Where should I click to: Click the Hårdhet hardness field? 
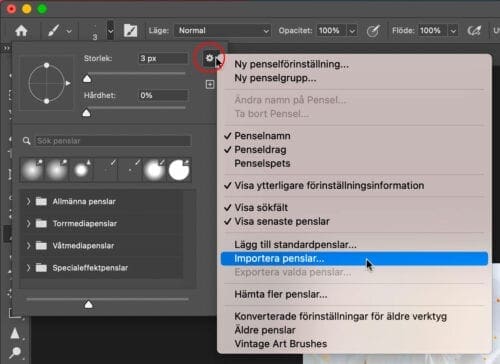coord(163,96)
